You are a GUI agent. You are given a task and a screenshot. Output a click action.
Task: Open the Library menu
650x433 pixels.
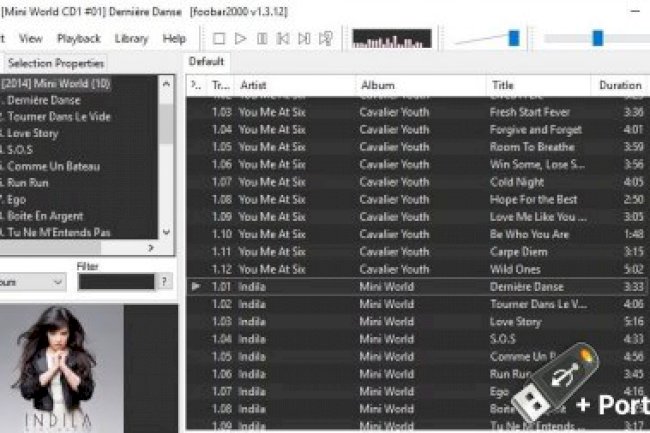click(x=131, y=38)
